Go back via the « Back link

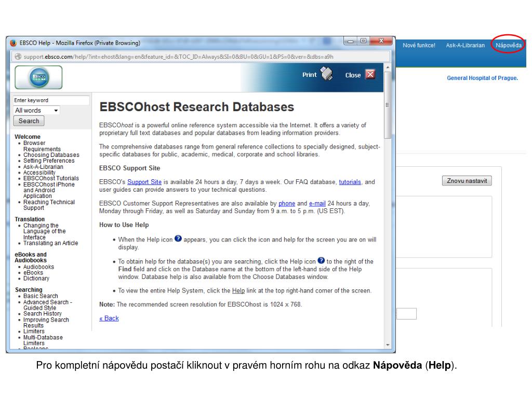(x=109, y=318)
